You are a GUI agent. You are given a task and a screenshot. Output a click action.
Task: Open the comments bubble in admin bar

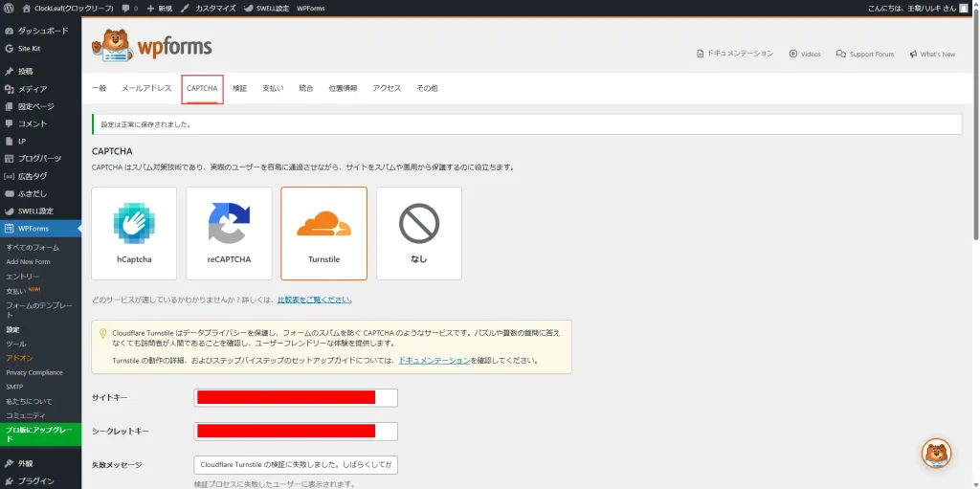click(x=129, y=8)
